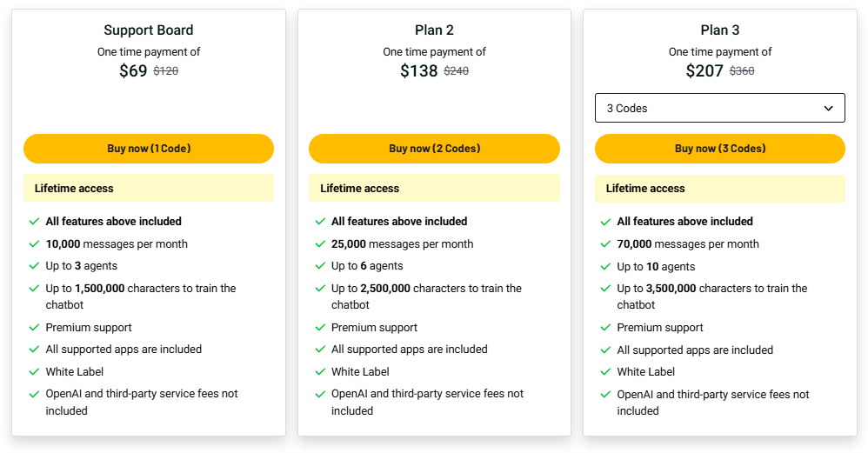Click checkmark beside Up to 2,500,000 characters
Viewport: 868px width, 453px height.
[320, 289]
